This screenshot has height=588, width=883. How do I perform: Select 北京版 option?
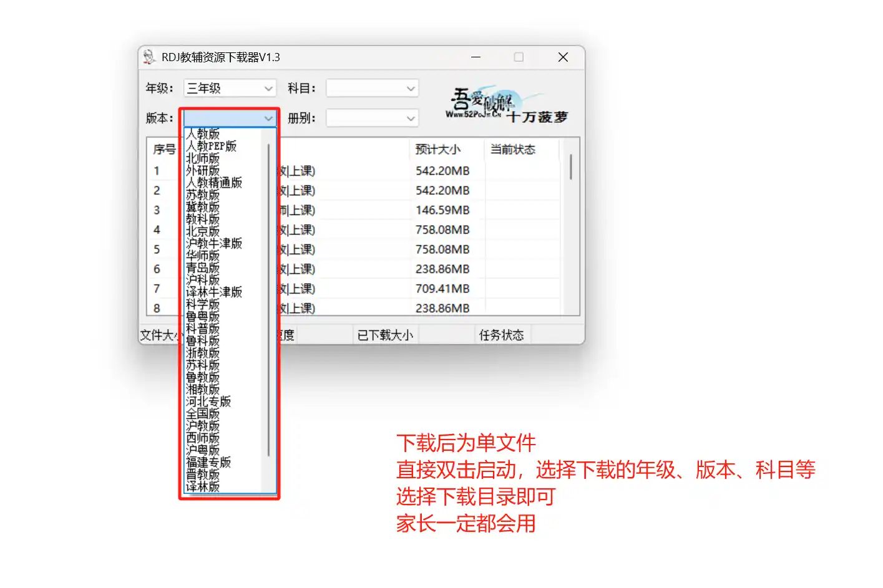pos(203,231)
